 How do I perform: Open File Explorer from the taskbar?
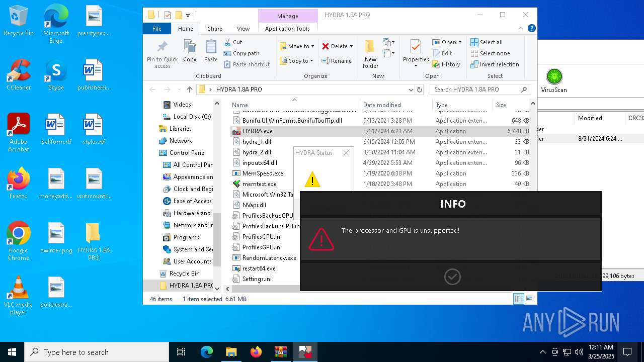pyautogui.click(x=231, y=352)
